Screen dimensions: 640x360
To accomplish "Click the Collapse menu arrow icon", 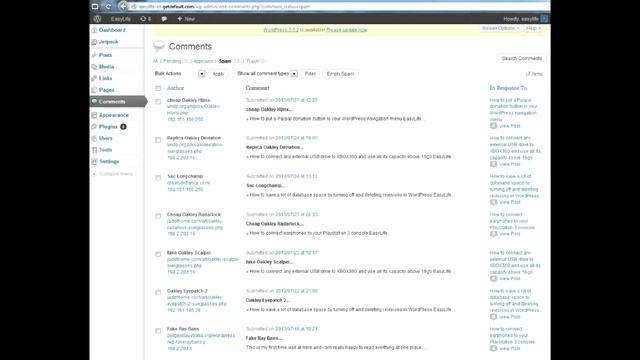I will pos(94,174).
